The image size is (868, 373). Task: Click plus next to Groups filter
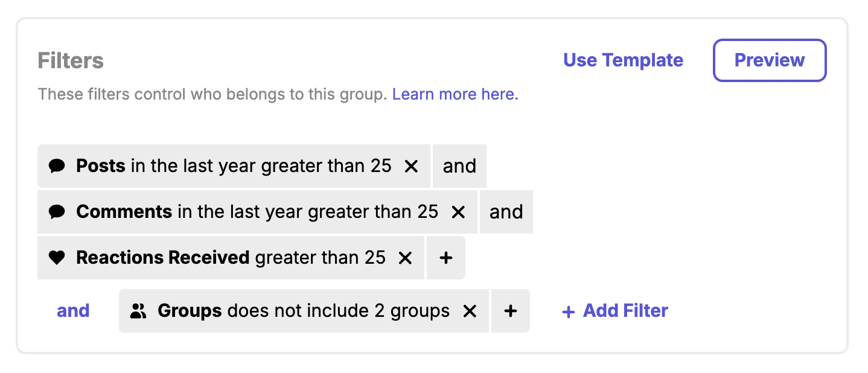pyautogui.click(x=511, y=311)
